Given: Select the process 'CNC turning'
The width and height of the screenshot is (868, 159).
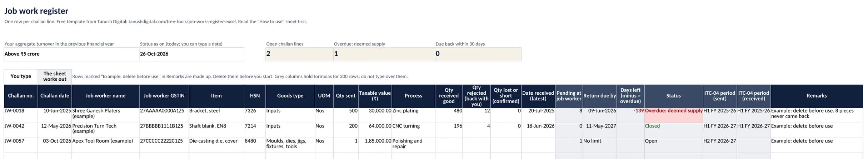Looking at the screenshot, I should pos(413,130).
